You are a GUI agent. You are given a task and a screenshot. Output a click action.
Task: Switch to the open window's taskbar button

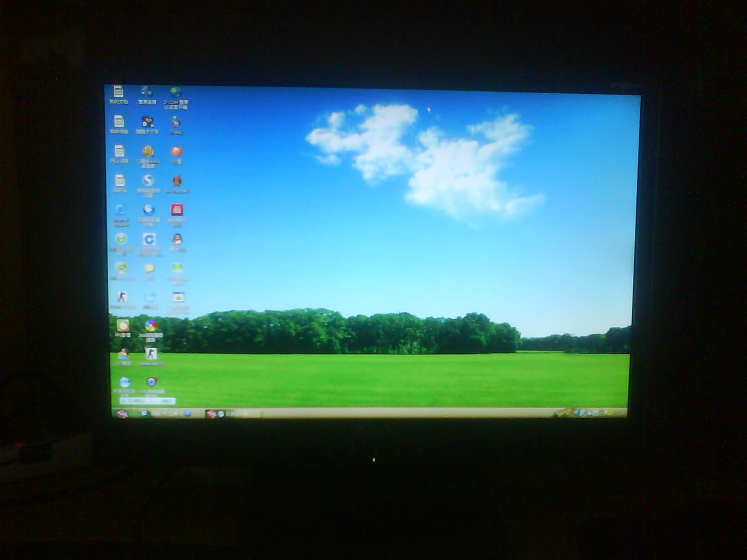tap(233, 413)
